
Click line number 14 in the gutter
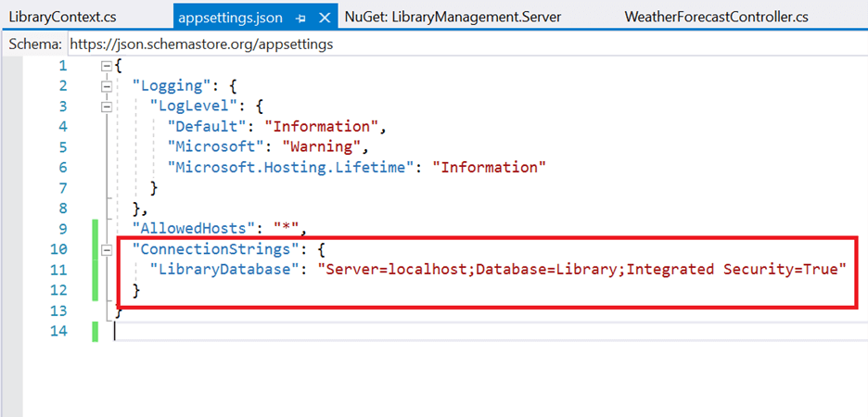(58, 331)
